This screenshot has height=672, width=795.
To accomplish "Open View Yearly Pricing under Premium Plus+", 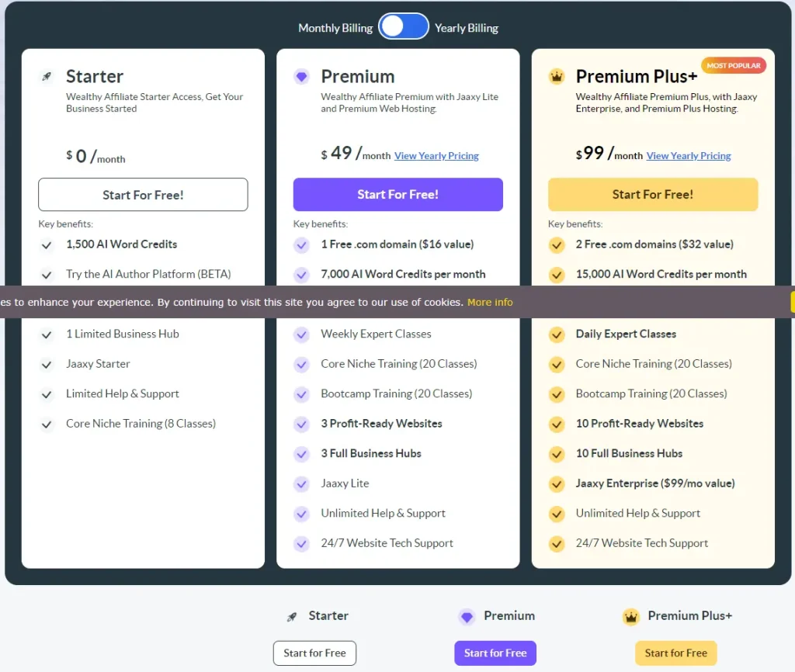I will (x=689, y=156).
